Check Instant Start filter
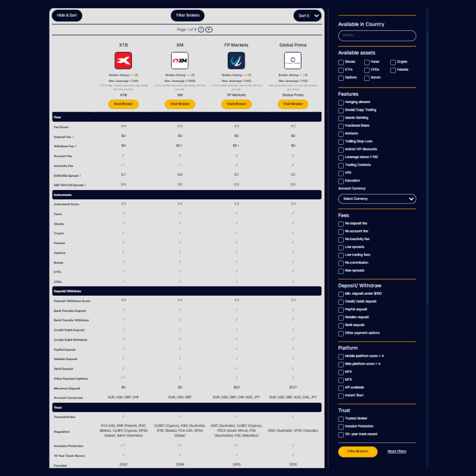Image resolution: width=476 pixels, height=476 pixels. (341, 396)
